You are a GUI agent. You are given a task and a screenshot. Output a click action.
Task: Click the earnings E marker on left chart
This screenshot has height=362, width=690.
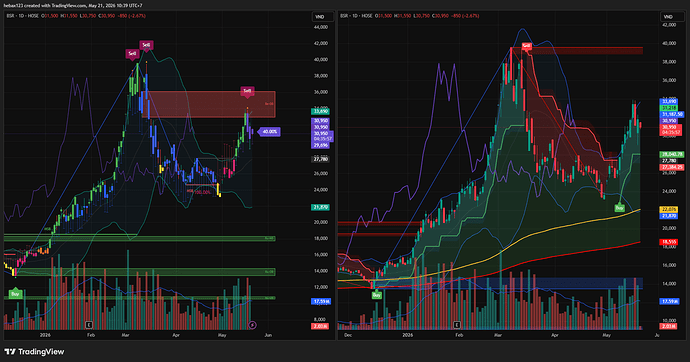click(89, 325)
